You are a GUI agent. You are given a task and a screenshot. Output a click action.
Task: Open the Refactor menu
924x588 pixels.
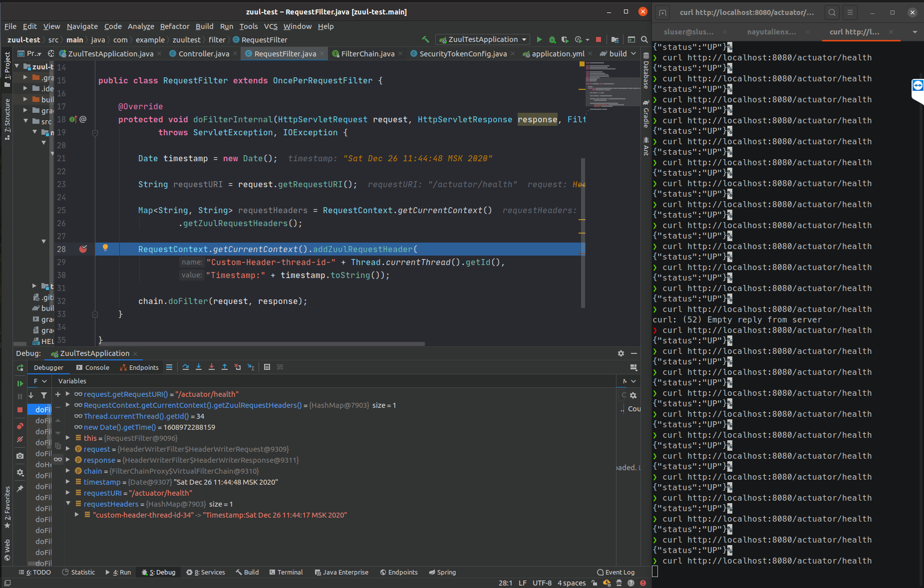coord(175,26)
